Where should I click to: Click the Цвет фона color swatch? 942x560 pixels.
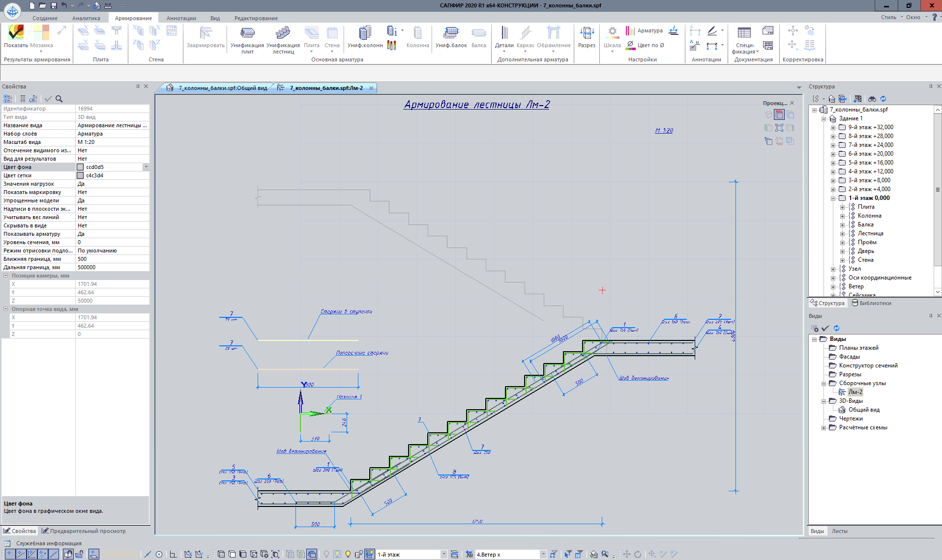tap(81, 167)
